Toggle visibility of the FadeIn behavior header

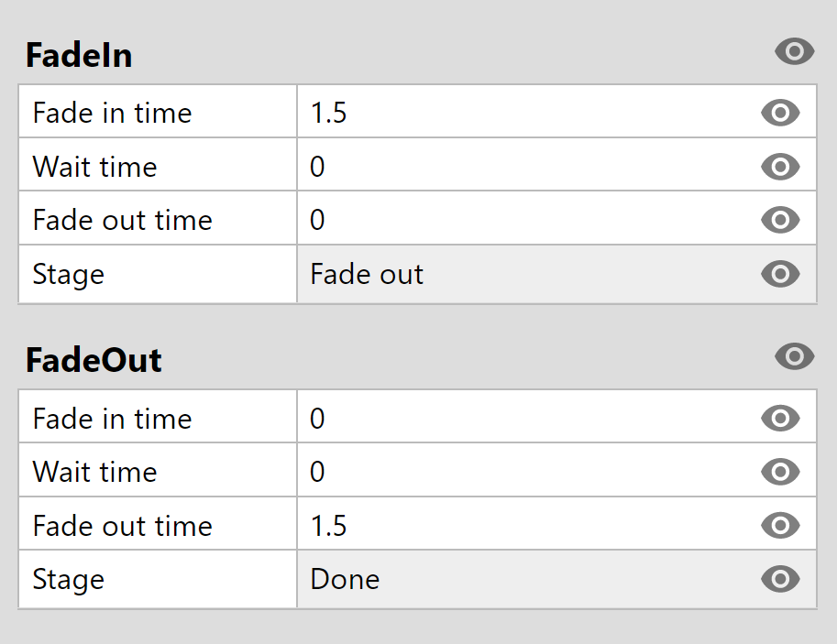point(794,51)
